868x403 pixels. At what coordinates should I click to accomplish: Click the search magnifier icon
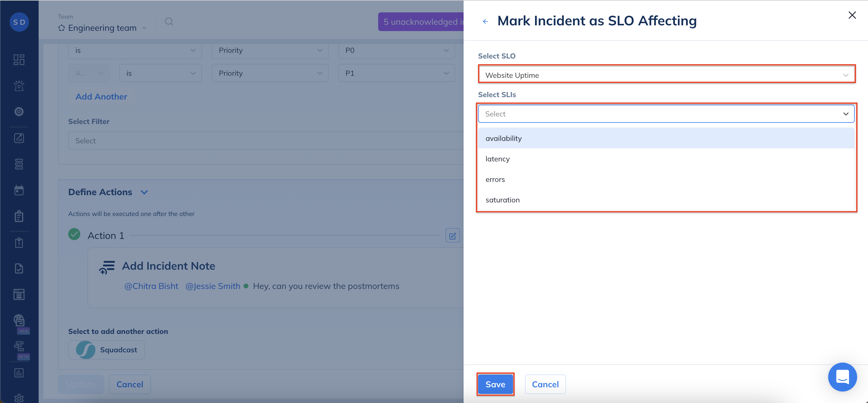(169, 21)
